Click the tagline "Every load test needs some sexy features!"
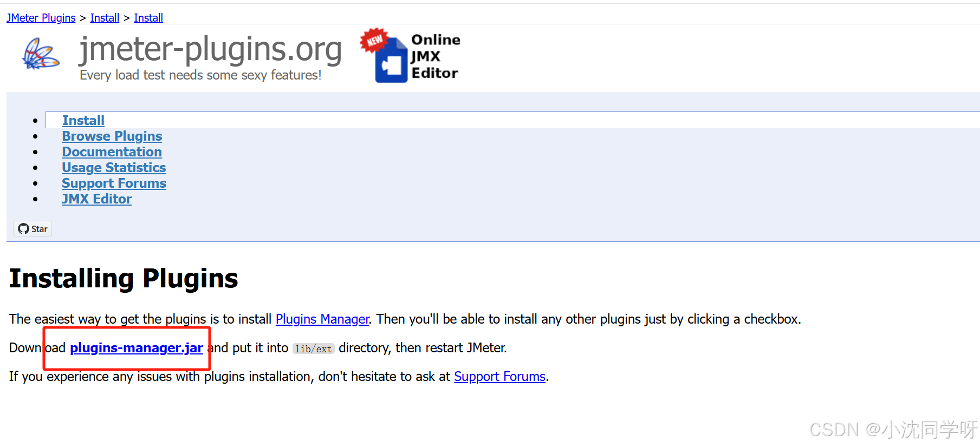 (x=200, y=75)
